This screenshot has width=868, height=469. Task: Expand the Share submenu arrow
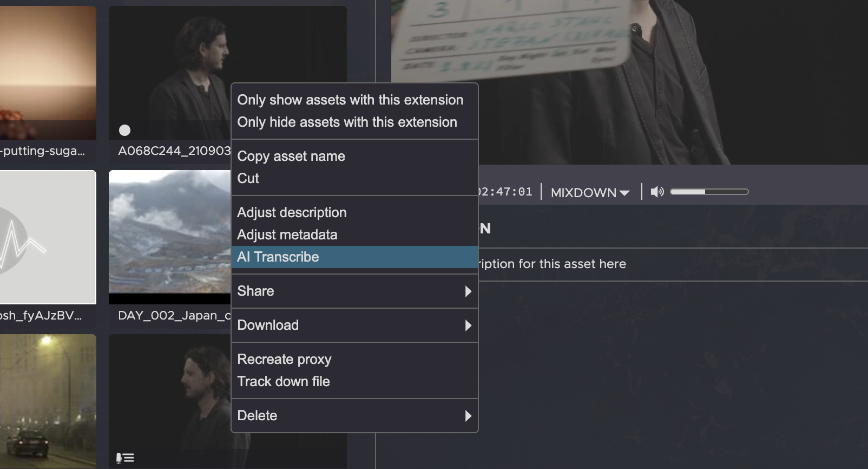[468, 291]
